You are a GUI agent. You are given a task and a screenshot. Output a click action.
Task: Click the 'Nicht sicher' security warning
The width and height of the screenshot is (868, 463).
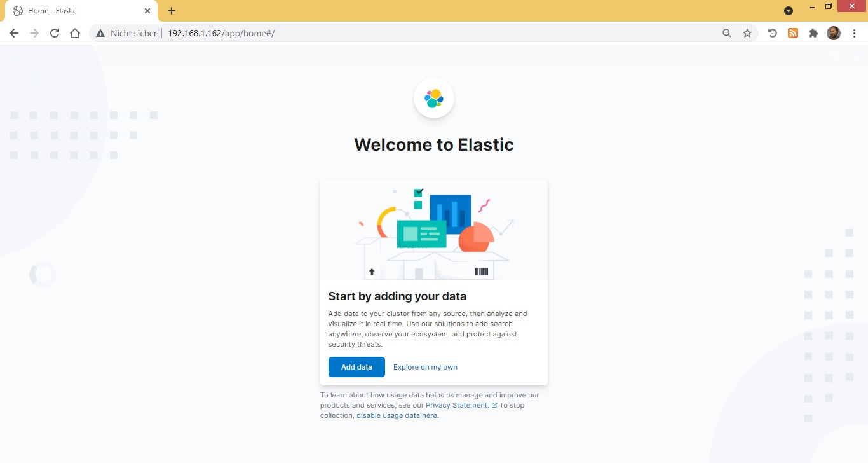tap(126, 33)
